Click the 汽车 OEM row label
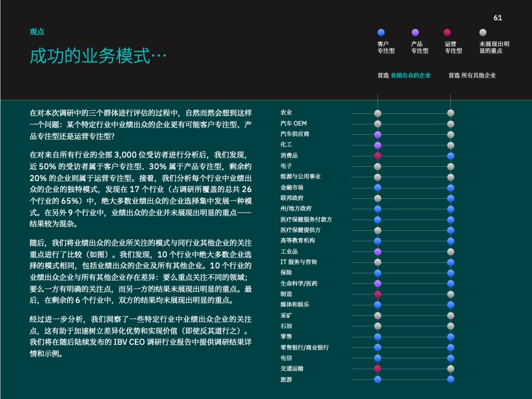 click(294, 123)
